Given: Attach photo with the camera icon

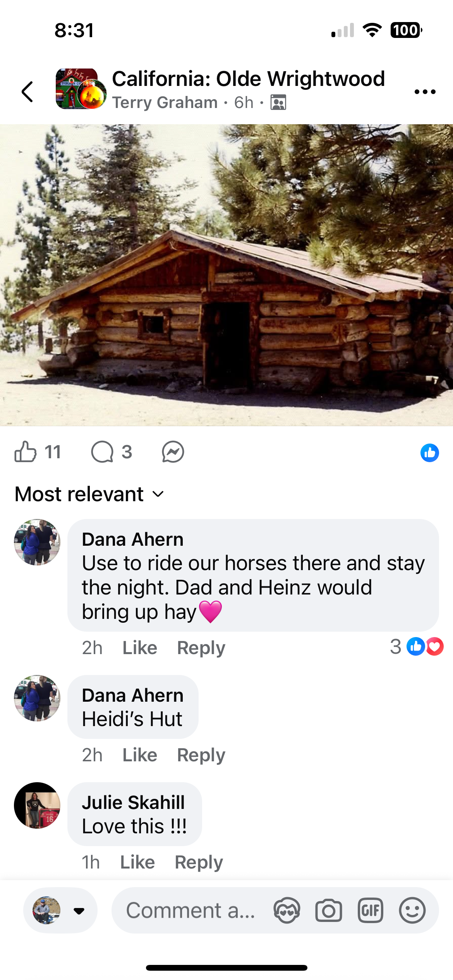Looking at the screenshot, I should (x=328, y=910).
